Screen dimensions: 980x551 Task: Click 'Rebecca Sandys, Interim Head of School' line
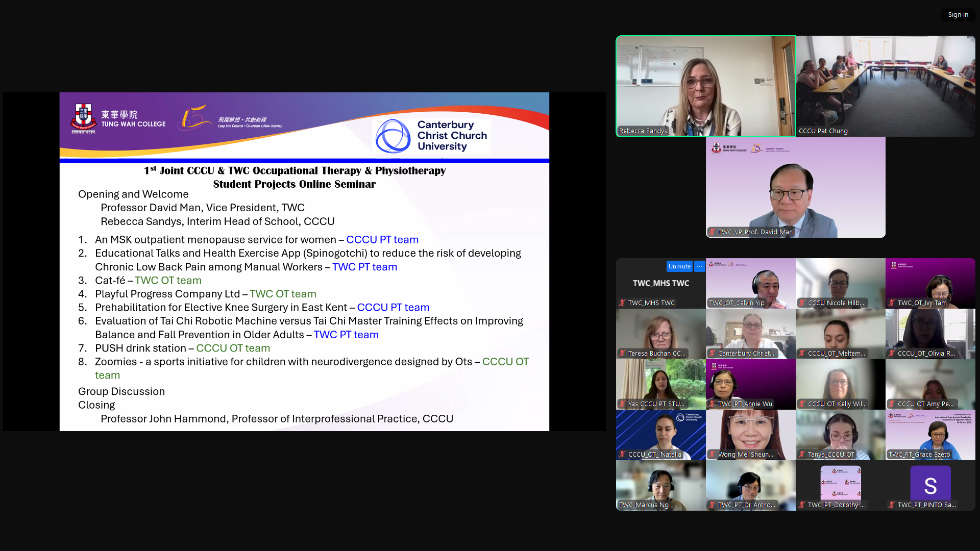point(217,221)
